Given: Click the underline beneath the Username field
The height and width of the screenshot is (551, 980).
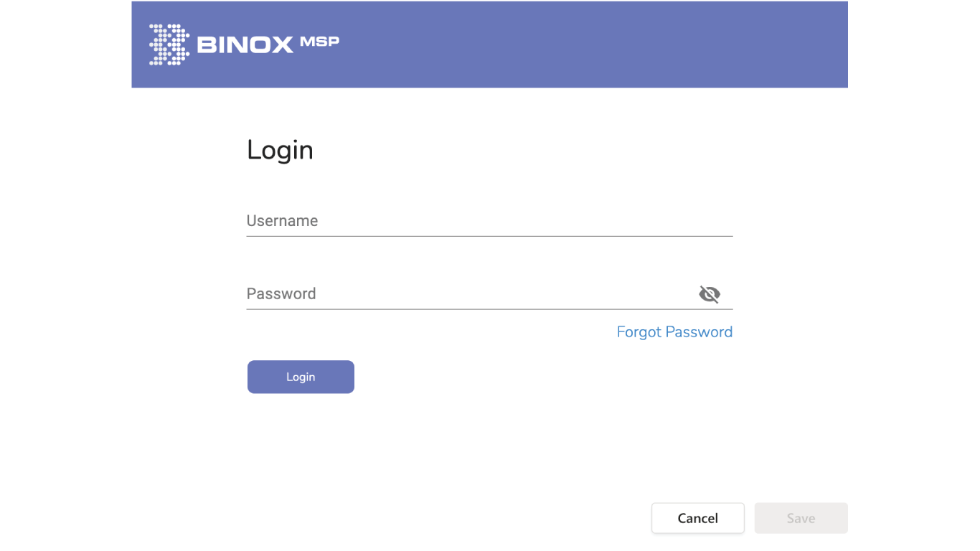Looking at the screenshot, I should [x=489, y=236].
